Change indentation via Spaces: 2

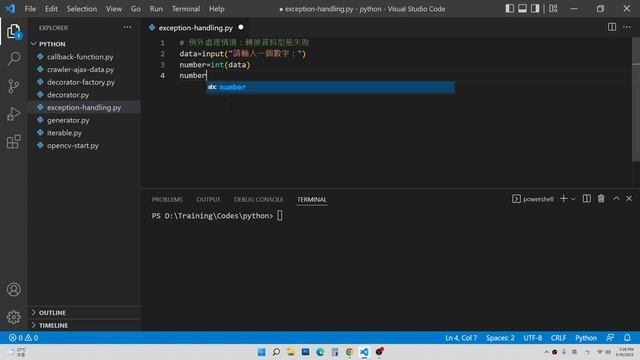[x=500, y=338]
